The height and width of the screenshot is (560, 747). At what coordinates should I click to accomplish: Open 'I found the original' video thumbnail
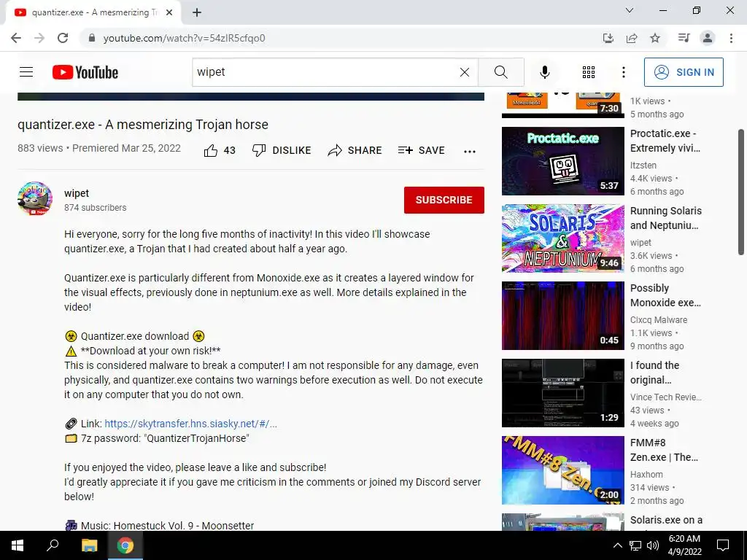point(562,393)
